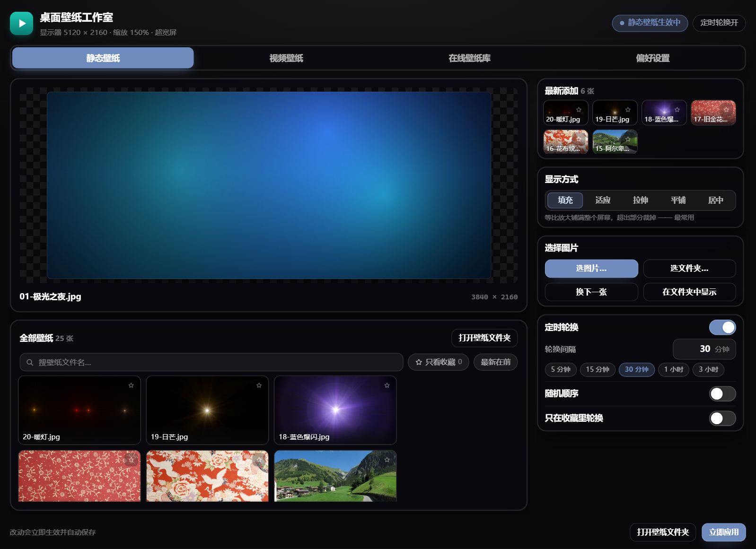Set rotation interval to 1 小时
Image resolution: width=756 pixels, height=549 pixels.
click(674, 369)
